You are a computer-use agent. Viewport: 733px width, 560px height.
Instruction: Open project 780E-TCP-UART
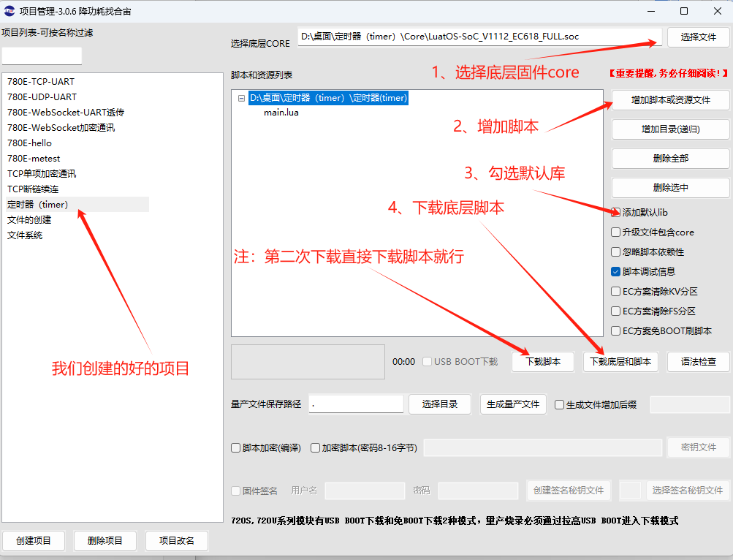pyautogui.click(x=41, y=81)
